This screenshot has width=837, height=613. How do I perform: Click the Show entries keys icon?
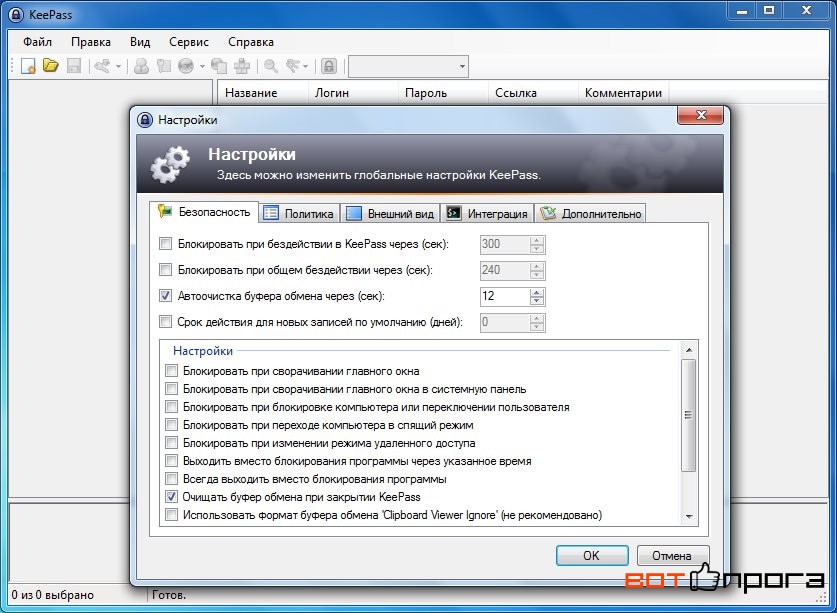click(293, 66)
